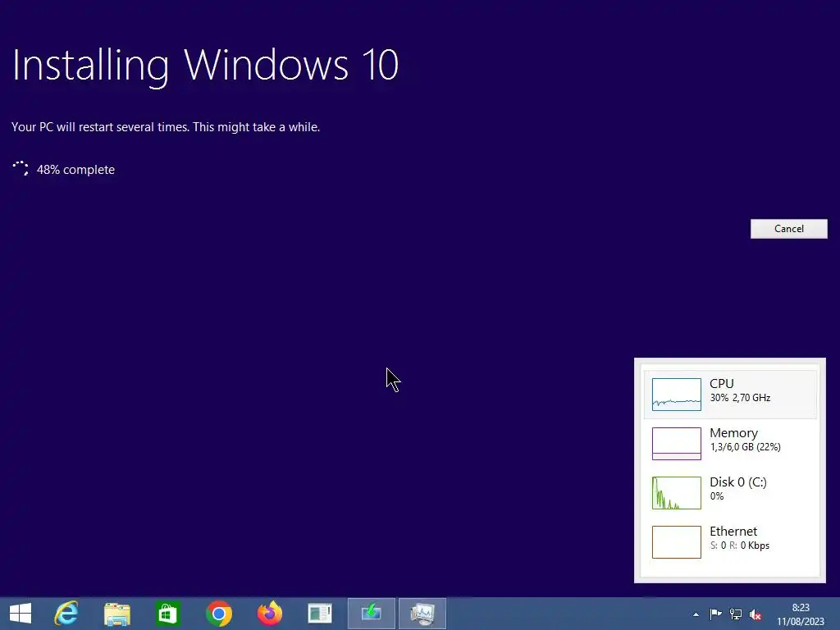Viewport: 840px width, 630px height.
Task: Launch Internet Explorer from taskbar
Action: [x=66, y=614]
